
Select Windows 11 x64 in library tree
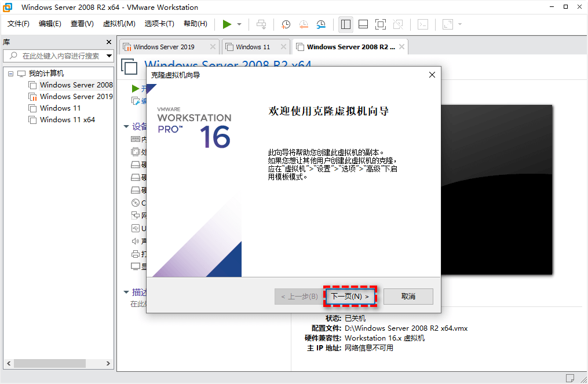click(x=67, y=120)
